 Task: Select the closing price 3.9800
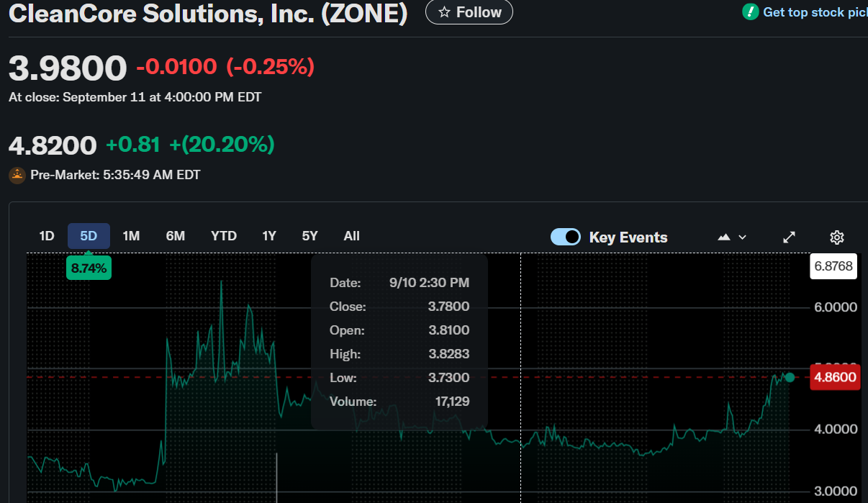coord(68,68)
